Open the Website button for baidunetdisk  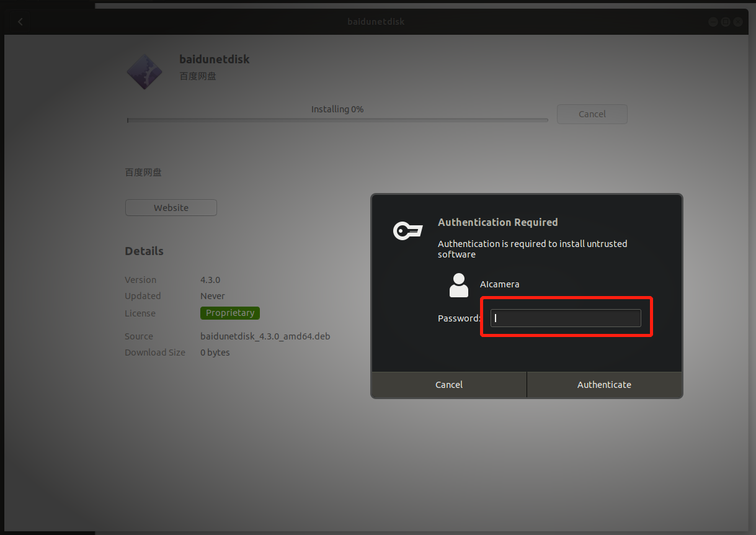171,208
